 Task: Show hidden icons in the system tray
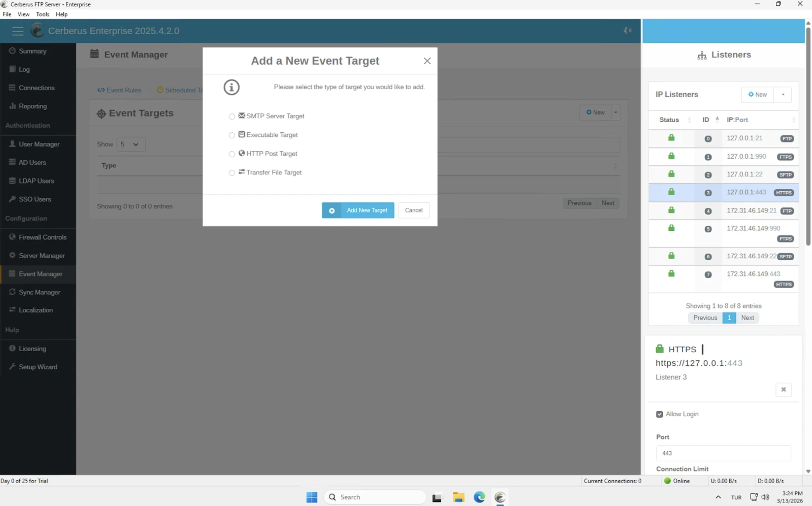point(718,497)
